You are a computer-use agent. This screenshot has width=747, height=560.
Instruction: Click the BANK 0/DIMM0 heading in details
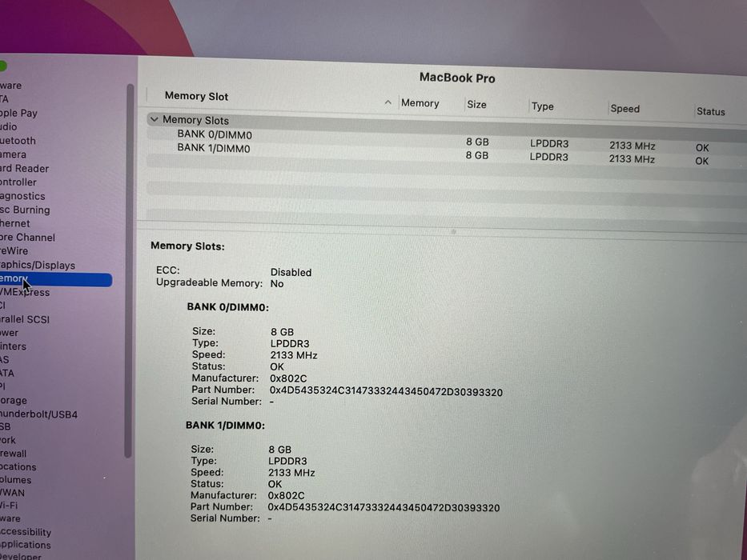point(227,308)
